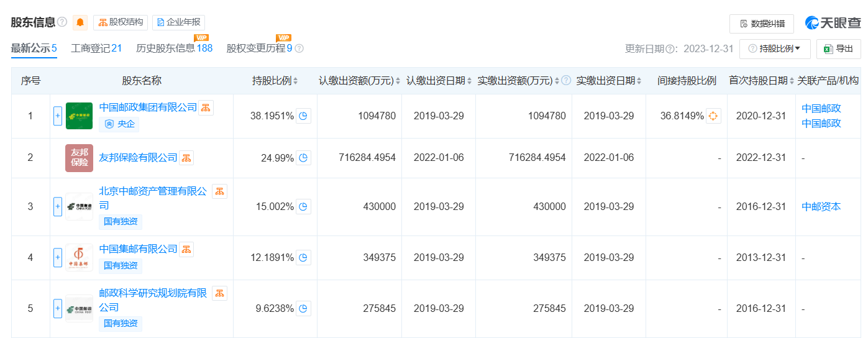
Task: Open 中国集邮有限公司 link
Action: point(139,249)
